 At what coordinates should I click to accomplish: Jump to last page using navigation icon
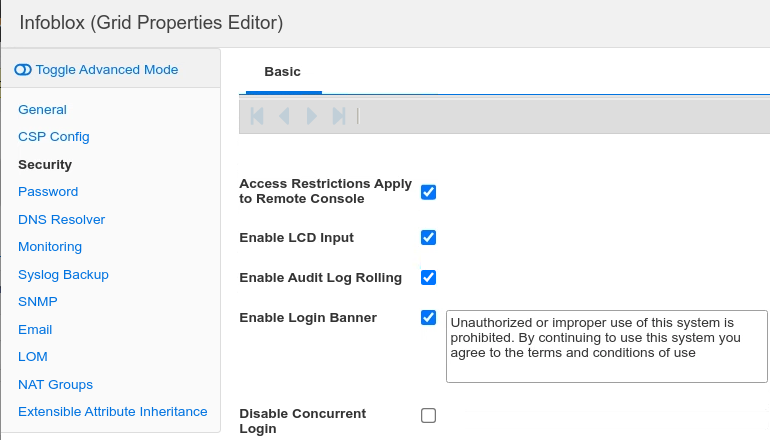tap(339, 116)
